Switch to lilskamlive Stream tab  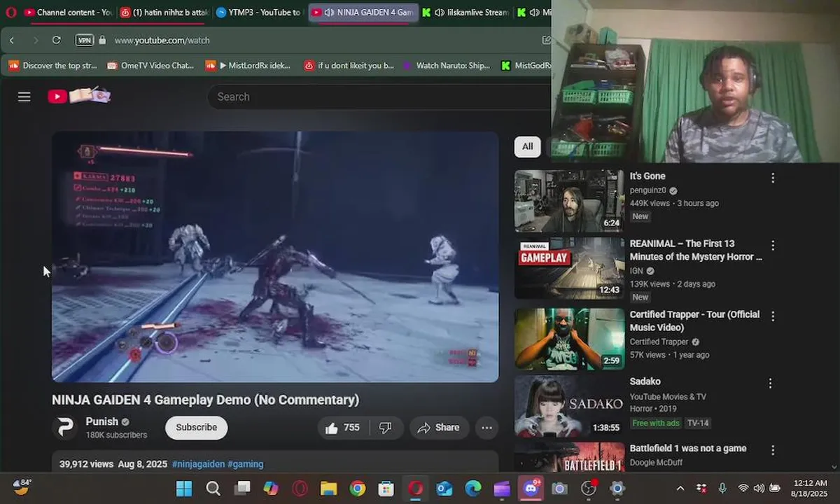(x=465, y=12)
